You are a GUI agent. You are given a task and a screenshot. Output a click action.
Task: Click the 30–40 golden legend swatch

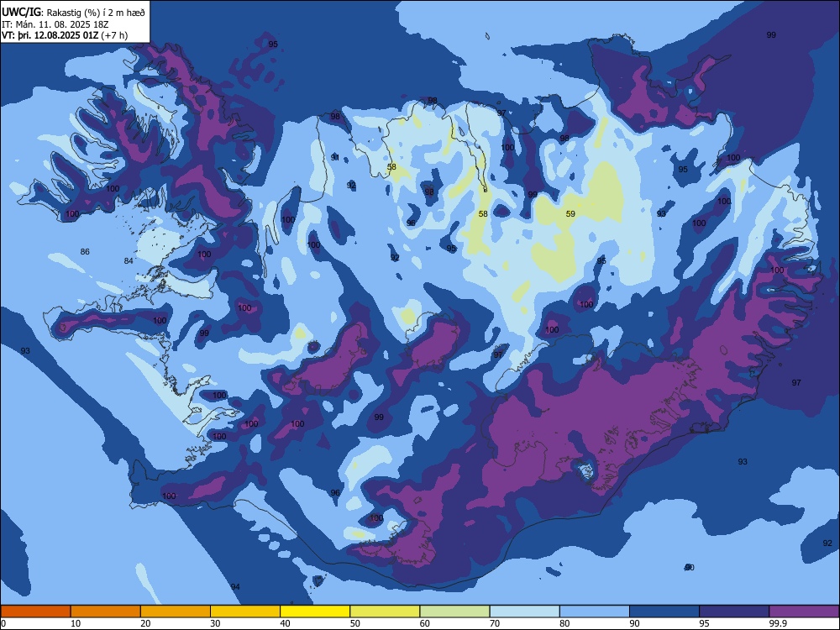(245, 612)
